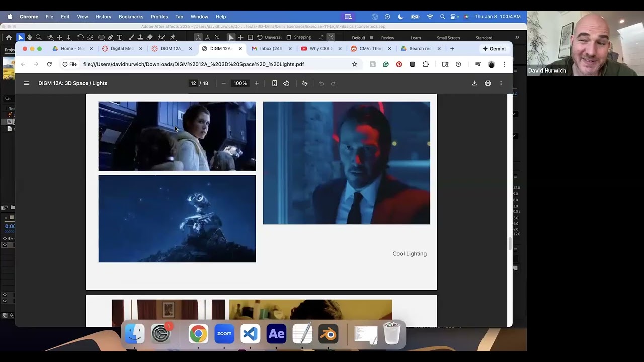The width and height of the screenshot is (644, 362).
Task: Click the fit to page icon
Action: pyautogui.click(x=274, y=83)
